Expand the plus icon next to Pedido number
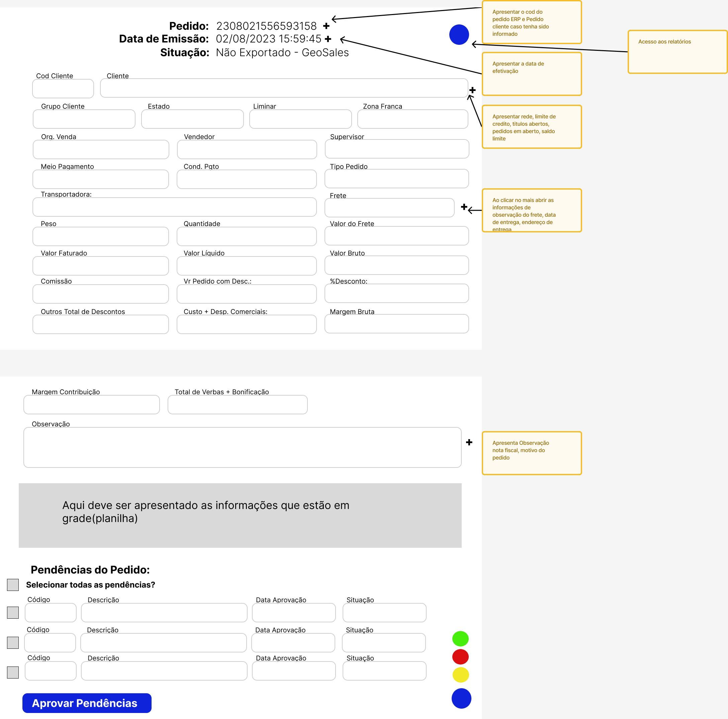The image size is (728, 719). click(x=326, y=26)
